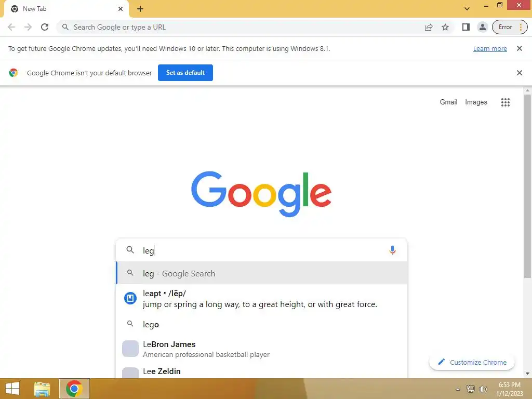Open the Learn more link
The height and width of the screenshot is (399, 532).
(490, 48)
